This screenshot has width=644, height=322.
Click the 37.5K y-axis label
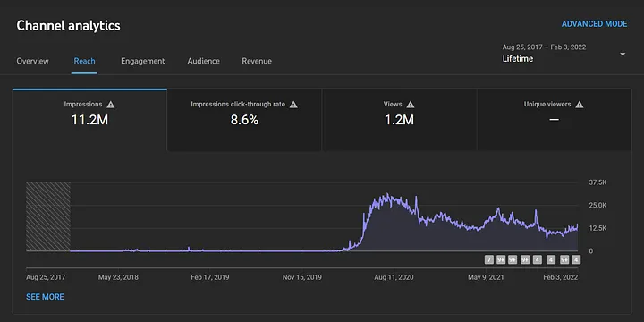tap(597, 182)
